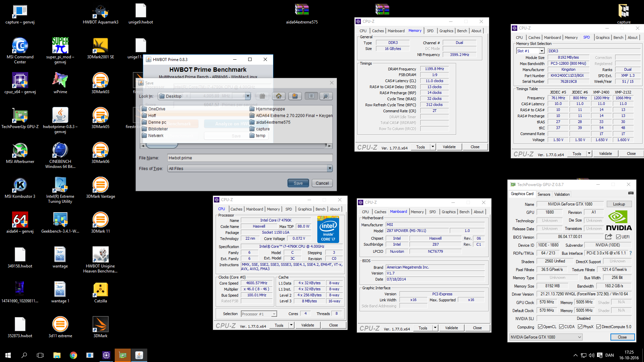Open Slot #1 dropdown in SPD window
644x362 pixels.
[542, 51]
